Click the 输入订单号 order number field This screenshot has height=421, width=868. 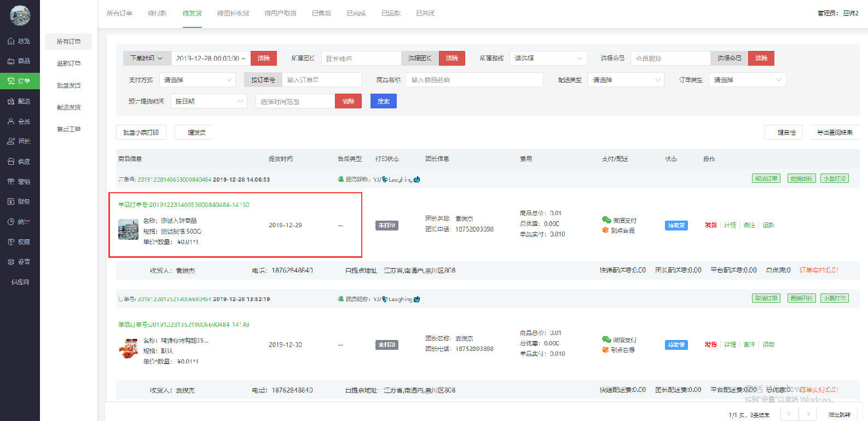coord(322,80)
